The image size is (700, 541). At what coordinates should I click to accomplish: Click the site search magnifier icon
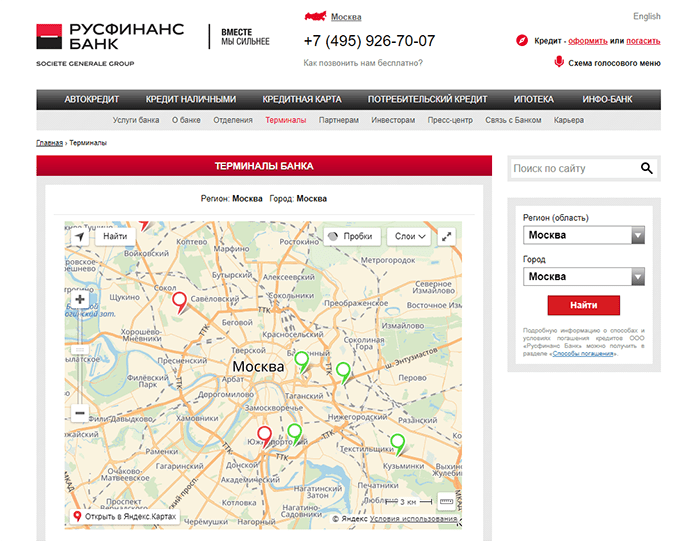(646, 168)
